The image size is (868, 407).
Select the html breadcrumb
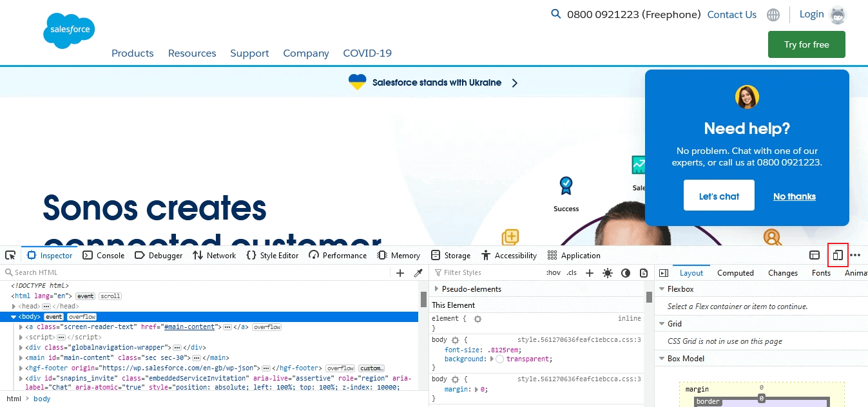[x=14, y=399]
